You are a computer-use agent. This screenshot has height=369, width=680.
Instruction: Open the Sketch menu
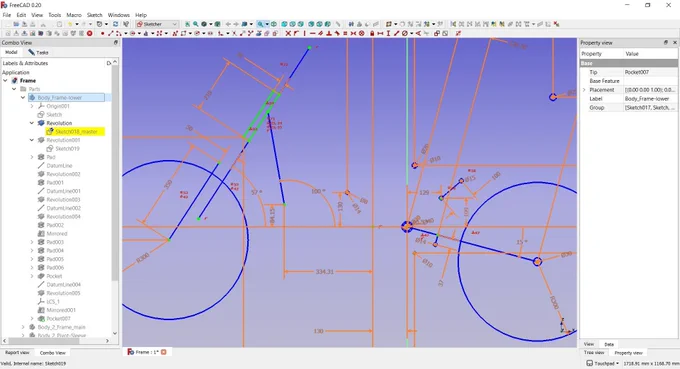tap(95, 15)
